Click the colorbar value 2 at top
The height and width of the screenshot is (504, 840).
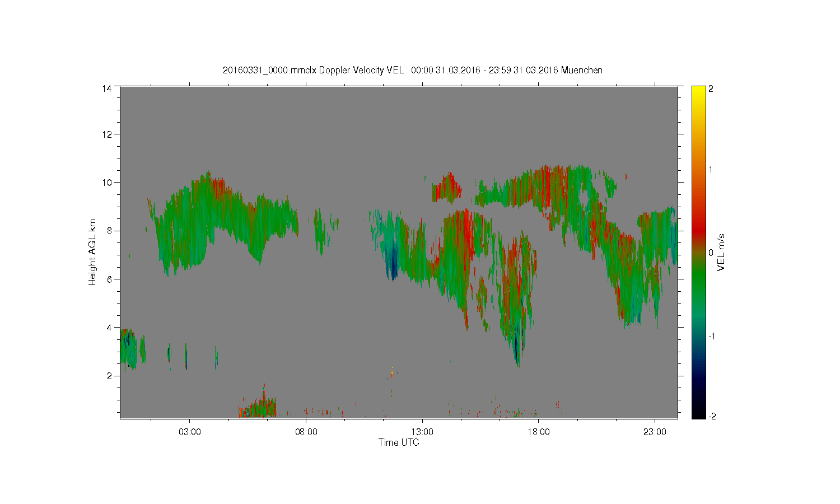point(711,89)
